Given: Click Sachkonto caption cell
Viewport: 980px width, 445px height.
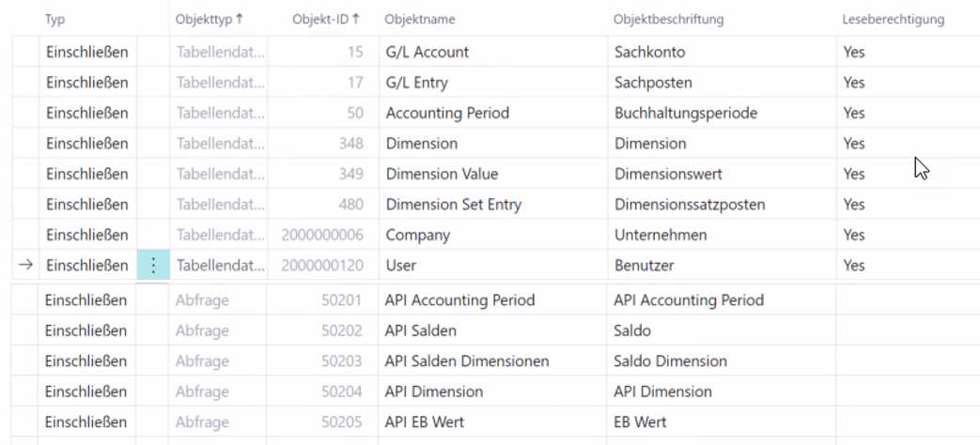Looking at the screenshot, I should point(648,52).
